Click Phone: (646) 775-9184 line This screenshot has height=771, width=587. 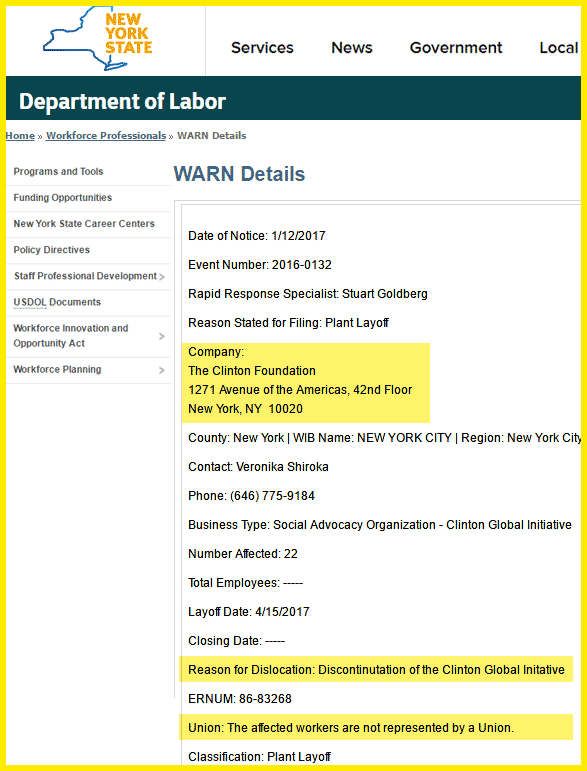[251, 496]
